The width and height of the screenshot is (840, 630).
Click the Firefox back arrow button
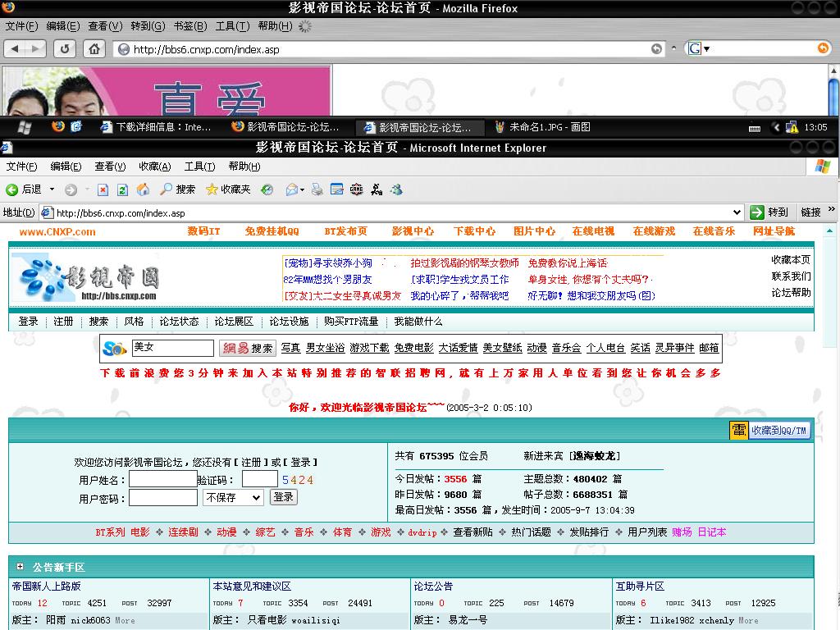point(15,48)
